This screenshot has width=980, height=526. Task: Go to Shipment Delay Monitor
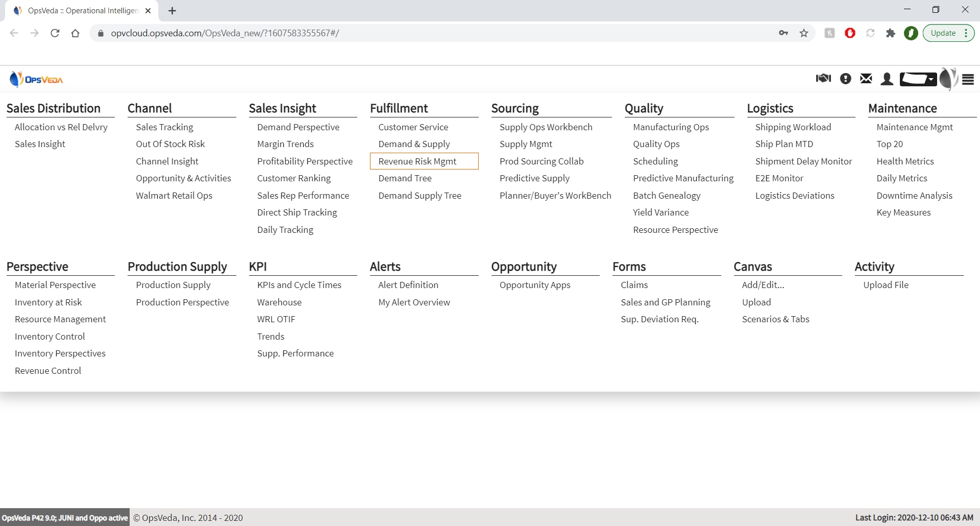pos(803,161)
